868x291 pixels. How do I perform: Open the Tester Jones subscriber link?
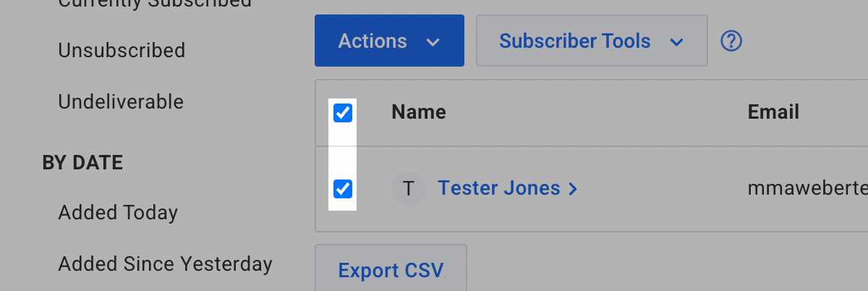click(x=499, y=189)
